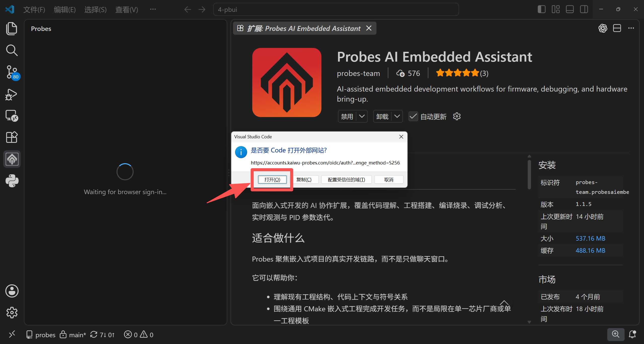Toggle the auto update checkbox
644x344 pixels.
[413, 116]
